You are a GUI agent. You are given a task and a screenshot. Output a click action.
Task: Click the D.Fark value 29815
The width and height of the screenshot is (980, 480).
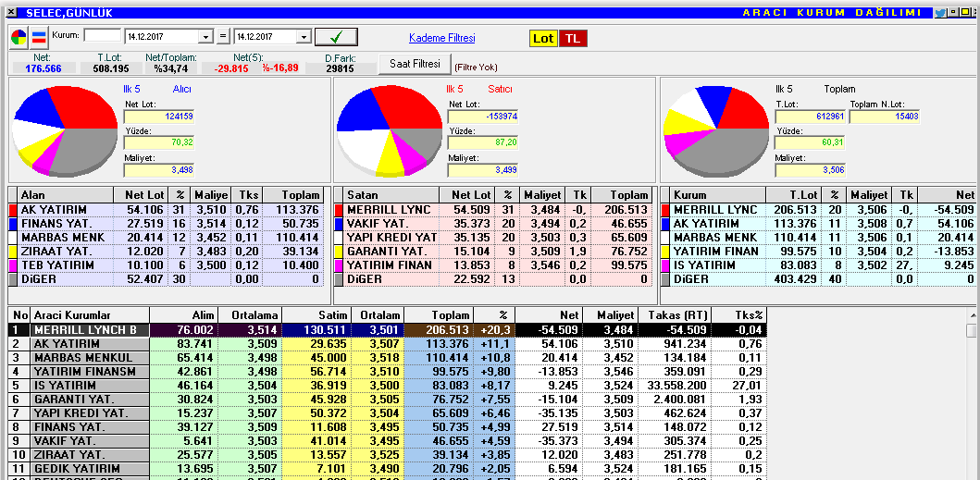[340, 68]
